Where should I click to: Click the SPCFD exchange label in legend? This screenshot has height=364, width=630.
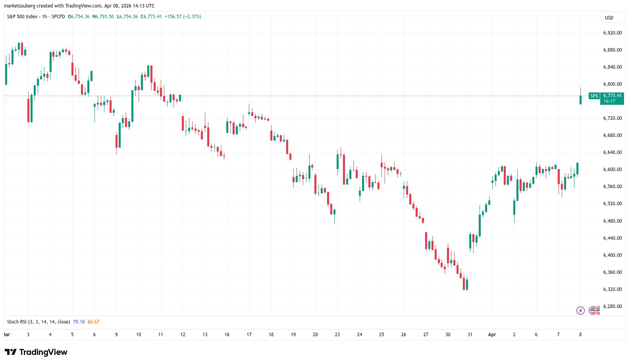coord(58,17)
